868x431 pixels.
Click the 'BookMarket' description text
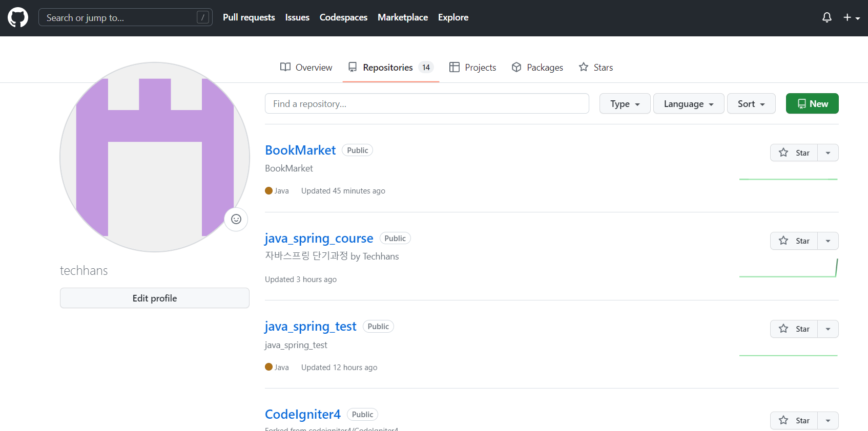tap(289, 168)
